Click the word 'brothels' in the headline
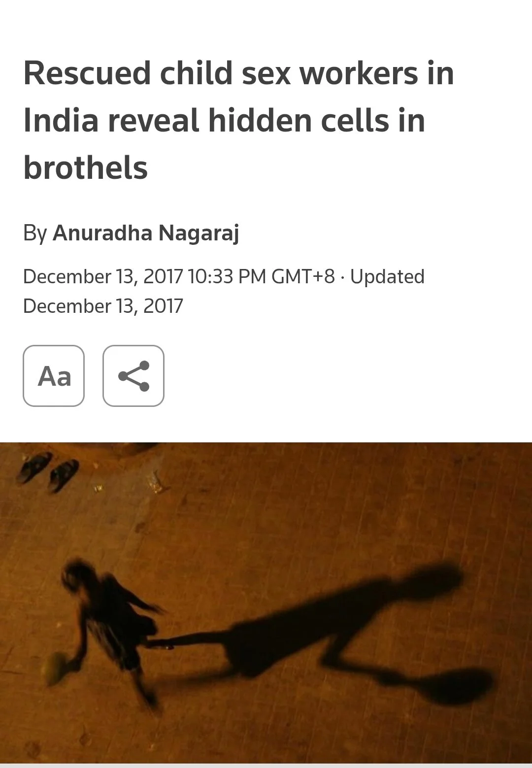The width and height of the screenshot is (532, 768). (86, 167)
